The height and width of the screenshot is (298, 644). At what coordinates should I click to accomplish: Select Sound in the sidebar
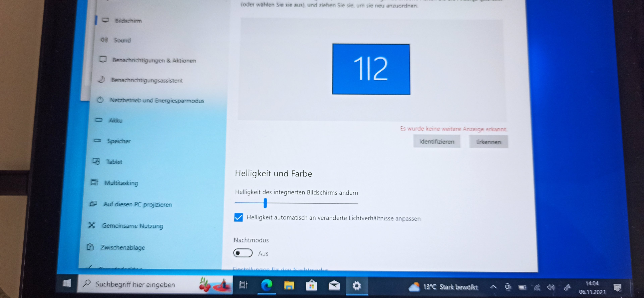(x=122, y=40)
